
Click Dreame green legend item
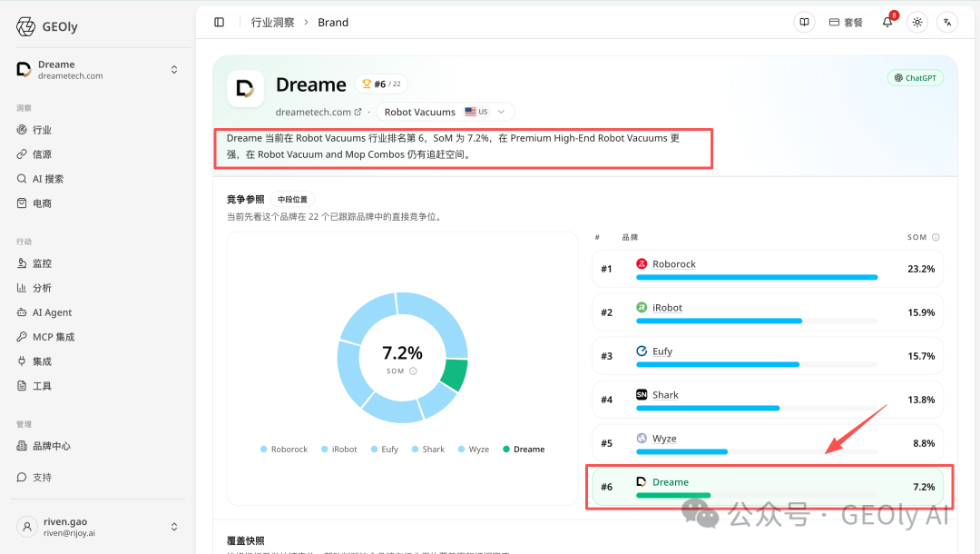click(x=524, y=449)
